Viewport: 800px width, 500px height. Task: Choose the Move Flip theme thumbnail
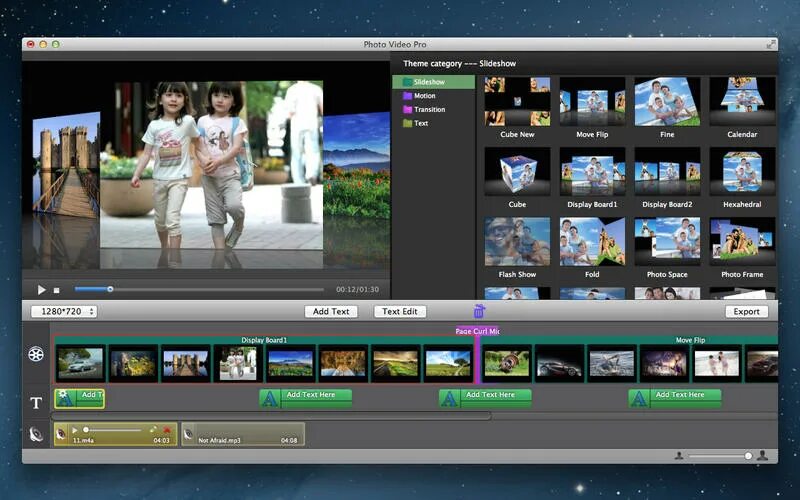click(x=592, y=102)
